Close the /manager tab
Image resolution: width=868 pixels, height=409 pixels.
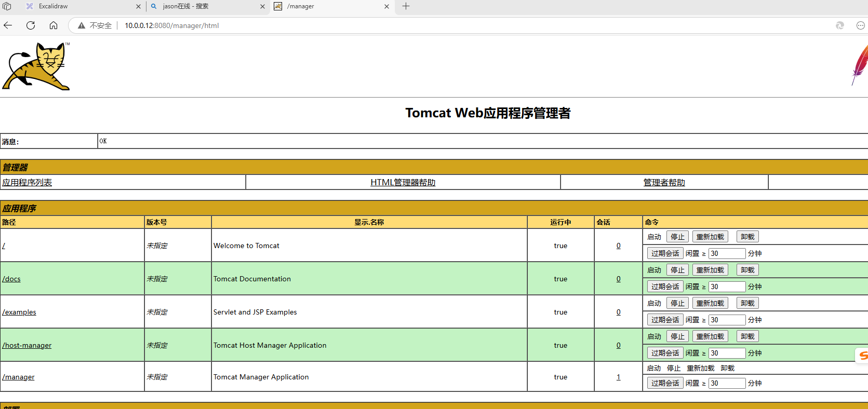click(386, 7)
